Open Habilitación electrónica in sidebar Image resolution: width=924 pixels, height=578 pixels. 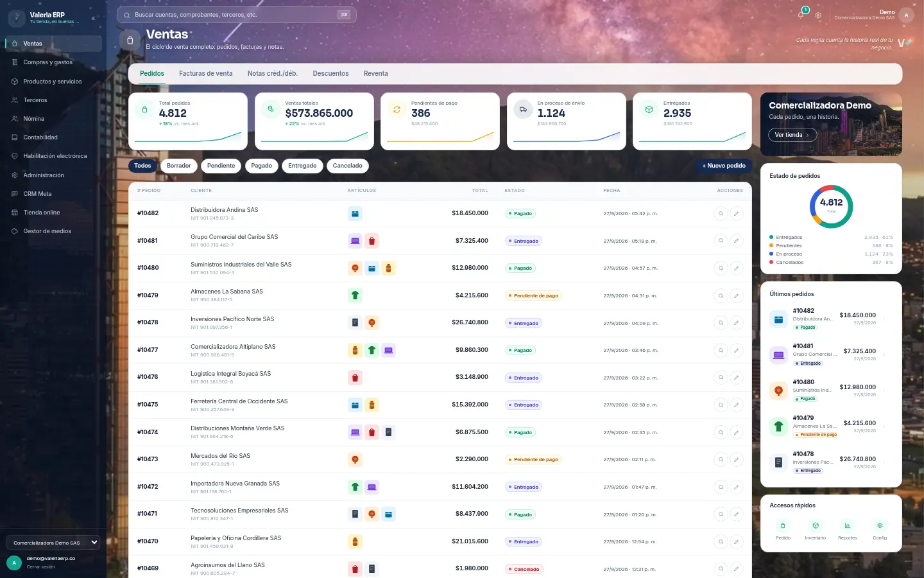pyautogui.click(x=53, y=156)
